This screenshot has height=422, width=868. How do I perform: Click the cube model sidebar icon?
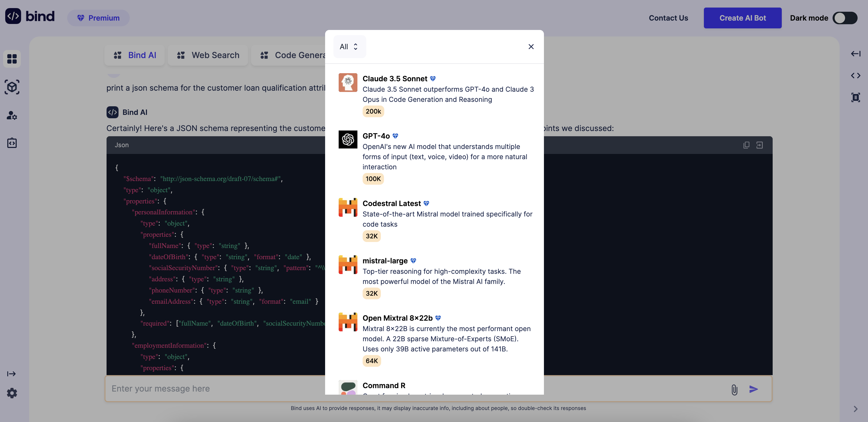pyautogui.click(x=12, y=87)
